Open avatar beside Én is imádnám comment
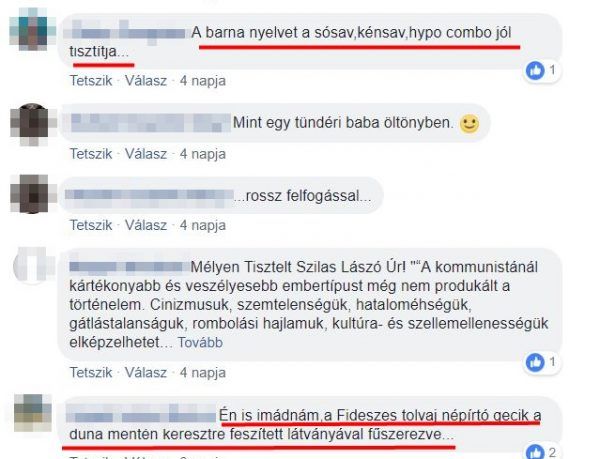The image size is (600, 459). click(x=32, y=413)
